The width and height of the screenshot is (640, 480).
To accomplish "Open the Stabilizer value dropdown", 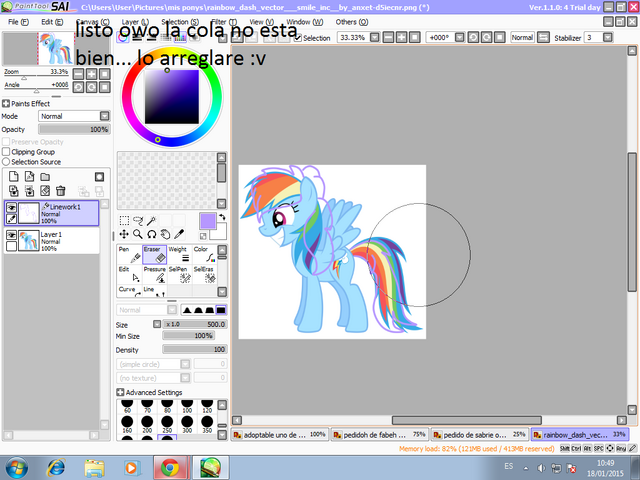I will click(x=607, y=38).
